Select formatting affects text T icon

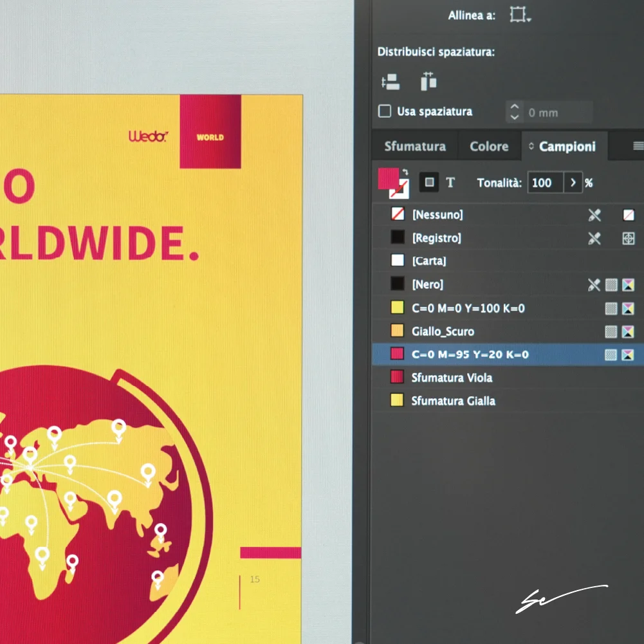450,182
